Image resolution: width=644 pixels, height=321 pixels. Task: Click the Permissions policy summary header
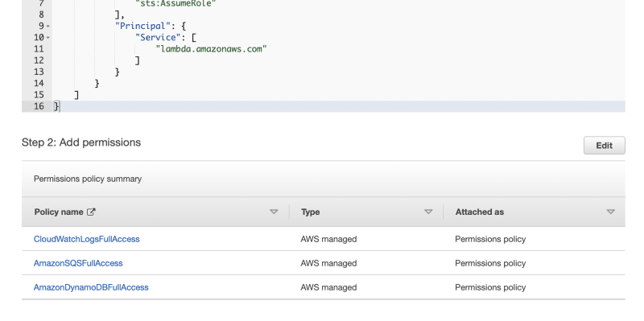click(x=88, y=179)
